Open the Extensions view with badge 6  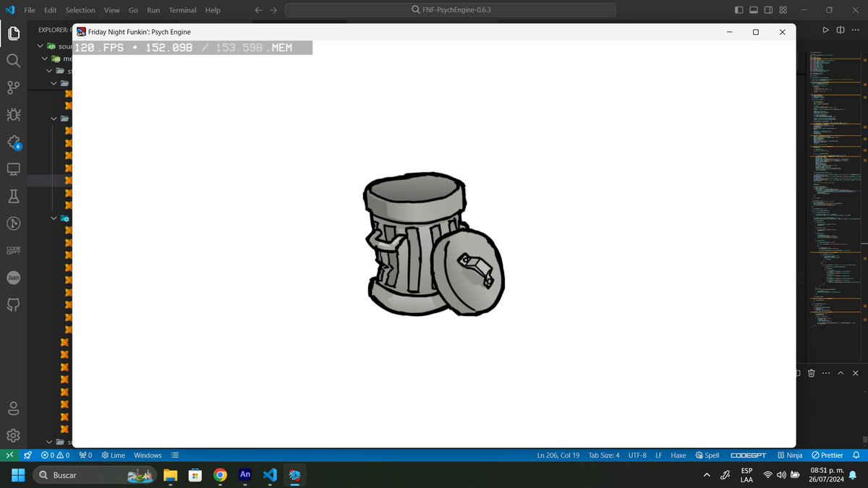13,142
